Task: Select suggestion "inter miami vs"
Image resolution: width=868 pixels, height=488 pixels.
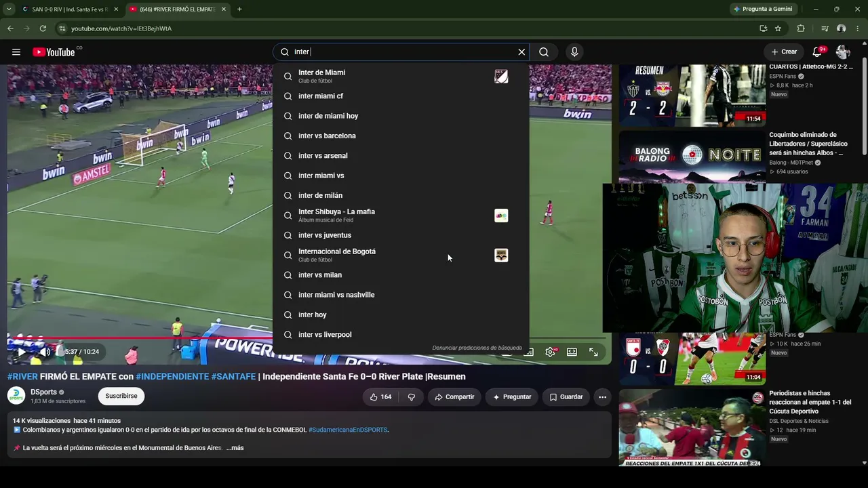Action: click(401, 176)
